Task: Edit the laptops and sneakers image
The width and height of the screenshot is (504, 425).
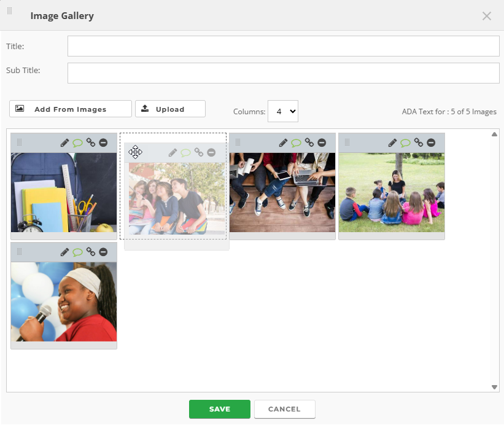Action: point(283,142)
